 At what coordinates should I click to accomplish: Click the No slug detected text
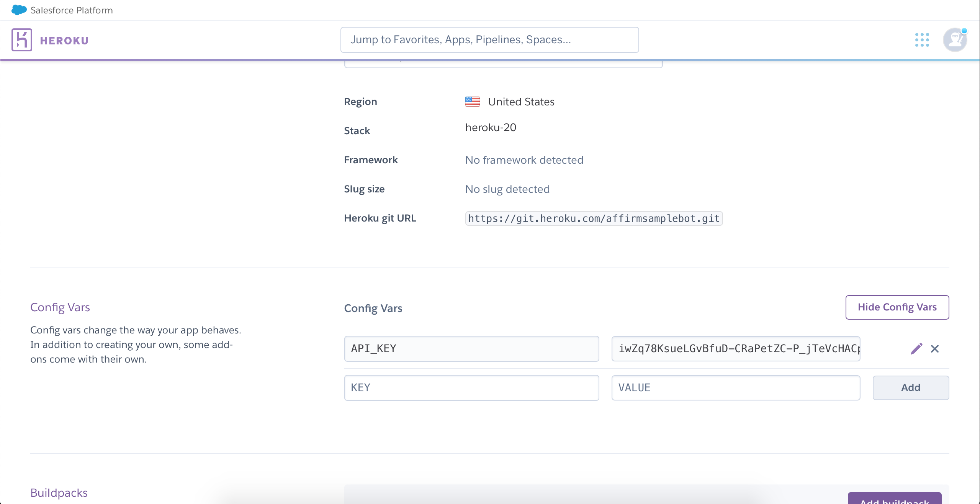[x=507, y=189]
